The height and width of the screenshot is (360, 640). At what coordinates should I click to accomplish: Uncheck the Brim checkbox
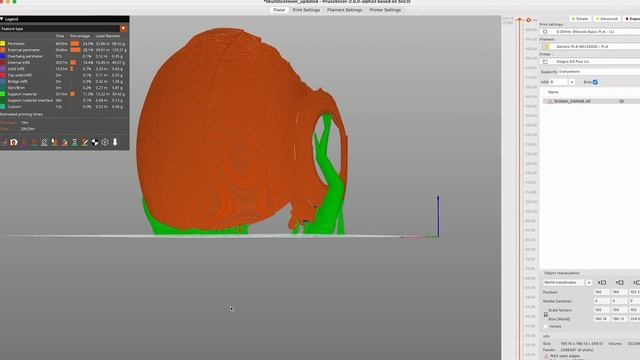tap(595, 82)
